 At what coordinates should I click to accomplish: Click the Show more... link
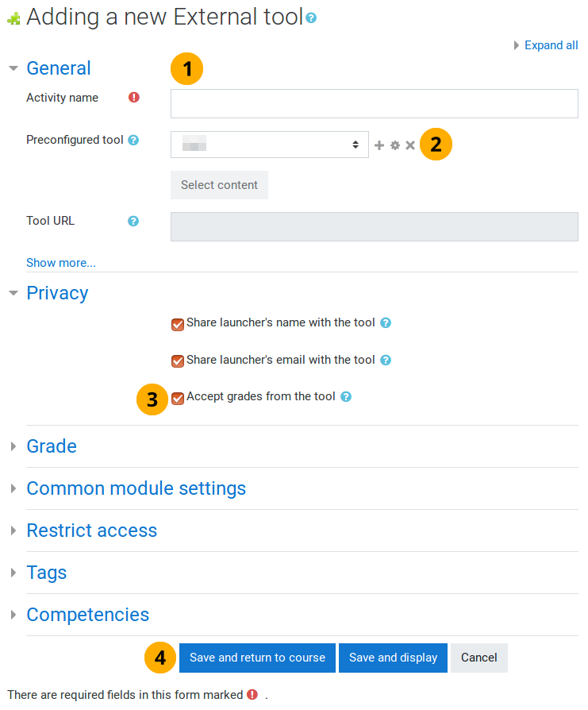(x=61, y=263)
